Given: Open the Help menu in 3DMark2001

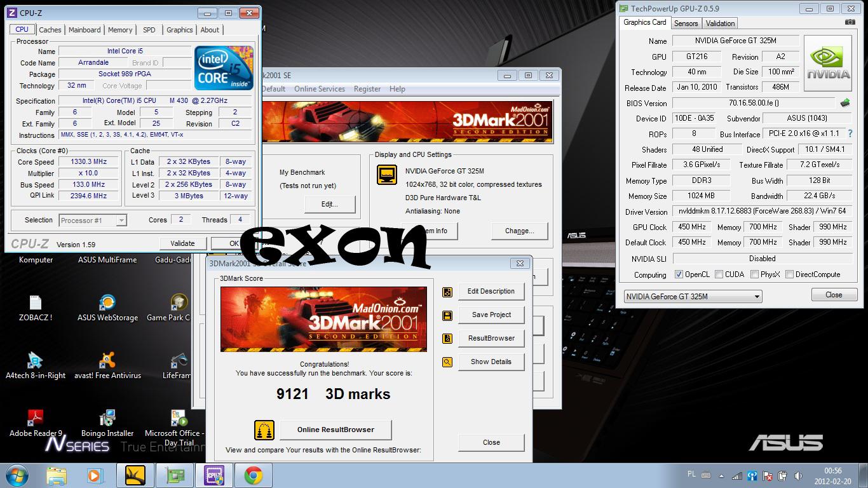Looking at the screenshot, I should [x=397, y=89].
